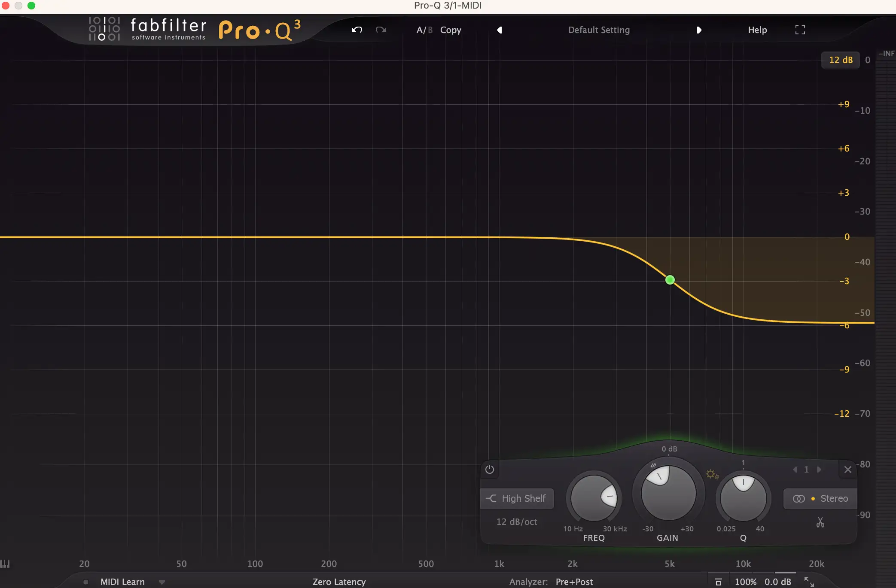Image resolution: width=896 pixels, height=588 pixels.
Task: Click the piano keyboard display icon
Action: (x=5, y=564)
